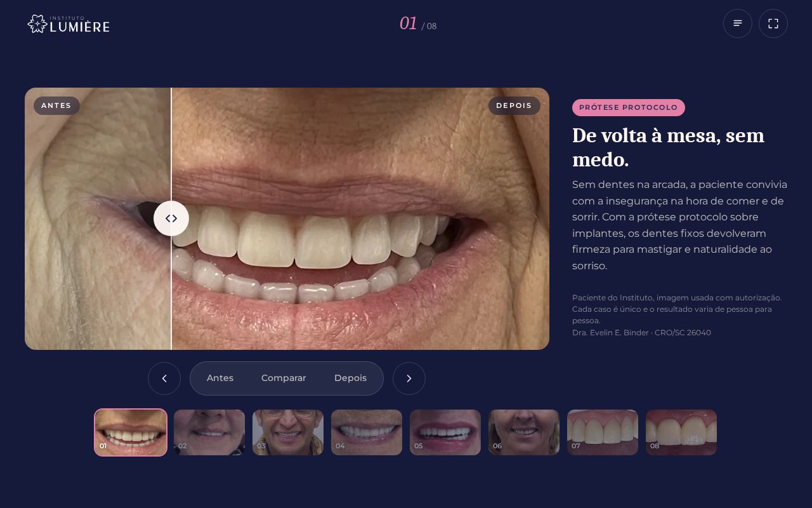Click the 'Paciente do Instituto' disclaimer text
Screen dimensions: 812x508
click(x=677, y=309)
